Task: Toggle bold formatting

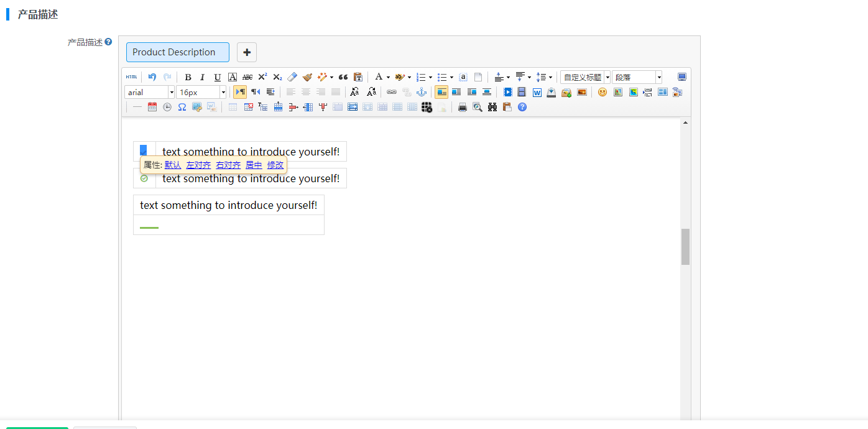Action: (188, 77)
